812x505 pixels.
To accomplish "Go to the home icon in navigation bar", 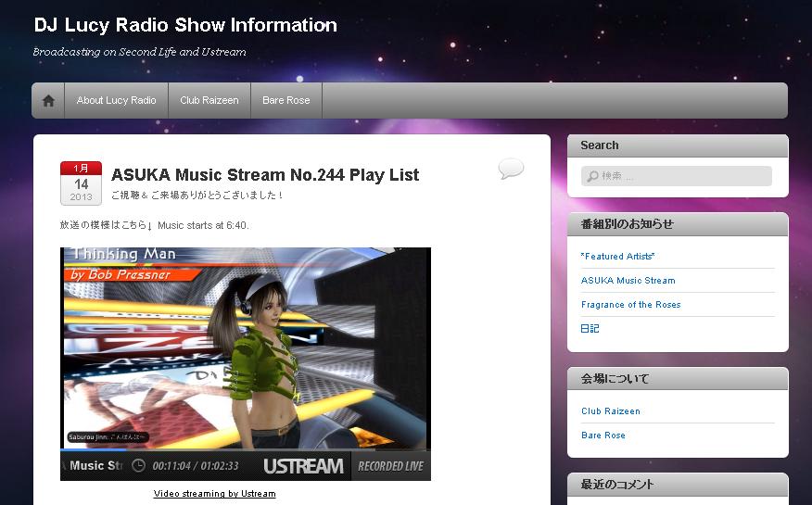I will point(48,100).
